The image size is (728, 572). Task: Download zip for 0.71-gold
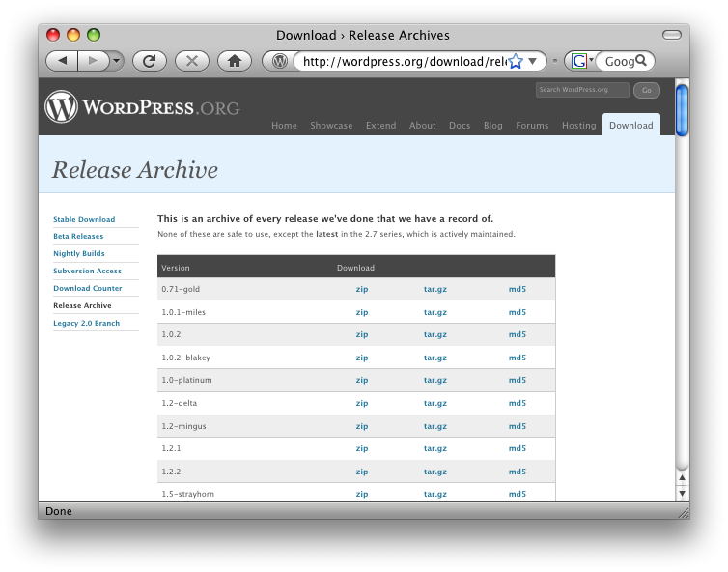coord(362,289)
